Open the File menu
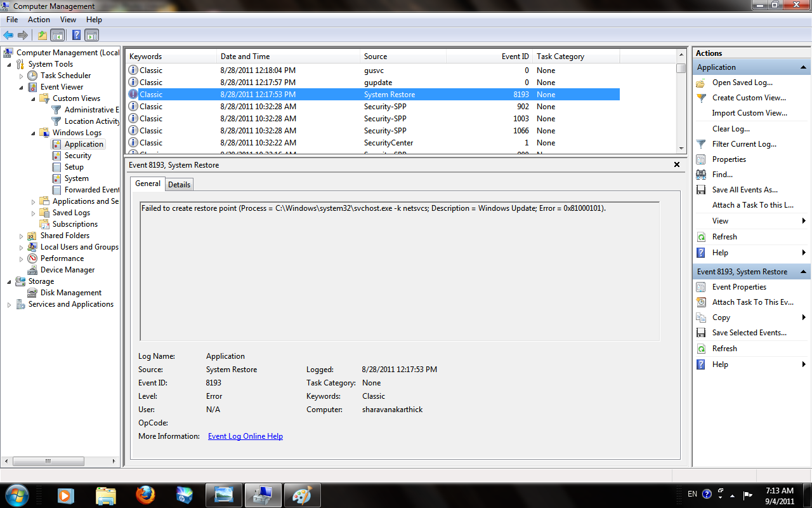Image resolution: width=812 pixels, height=508 pixels. click(x=12, y=20)
